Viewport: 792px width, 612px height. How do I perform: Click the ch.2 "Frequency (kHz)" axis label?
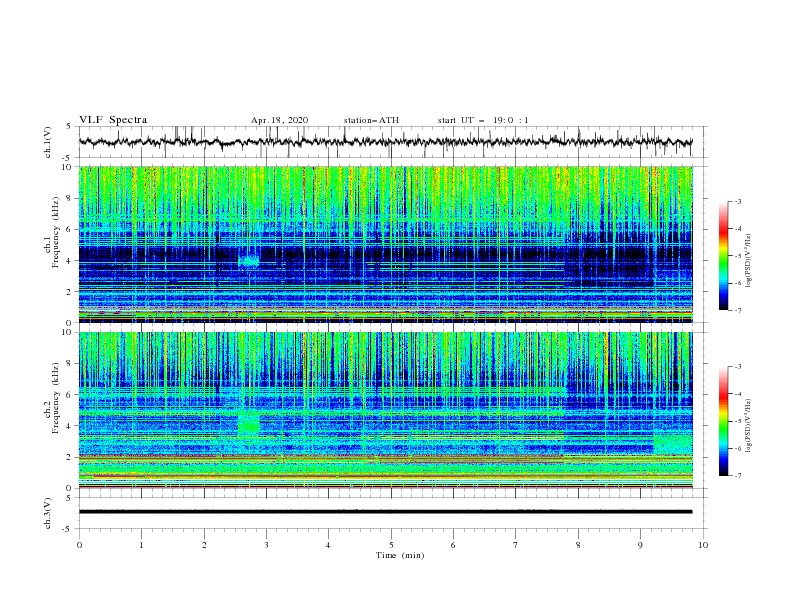[x=56, y=398]
